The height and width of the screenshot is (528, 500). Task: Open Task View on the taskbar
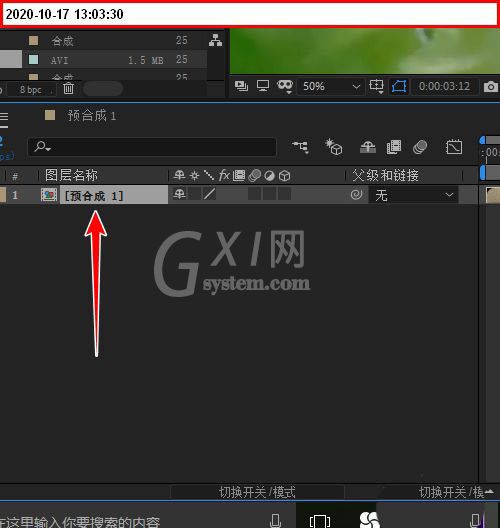(319, 521)
